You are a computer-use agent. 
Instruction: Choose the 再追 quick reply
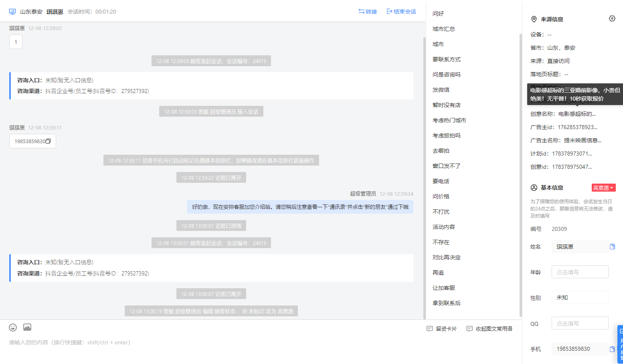(x=438, y=273)
